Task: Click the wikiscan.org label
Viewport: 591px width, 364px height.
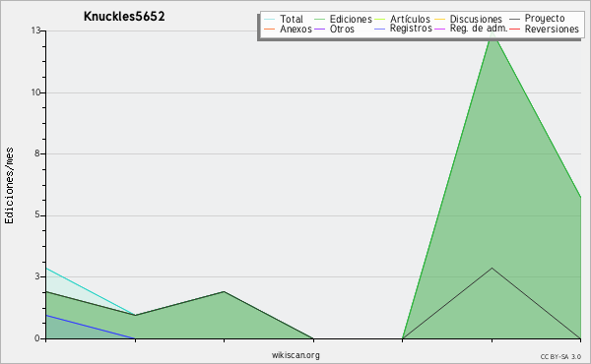Action: tap(295, 355)
